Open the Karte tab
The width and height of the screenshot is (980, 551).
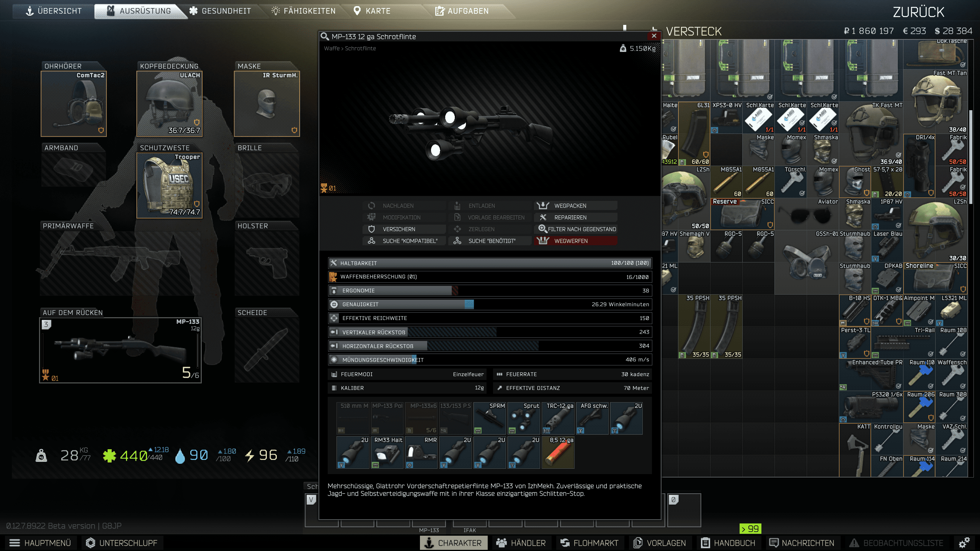[372, 11]
